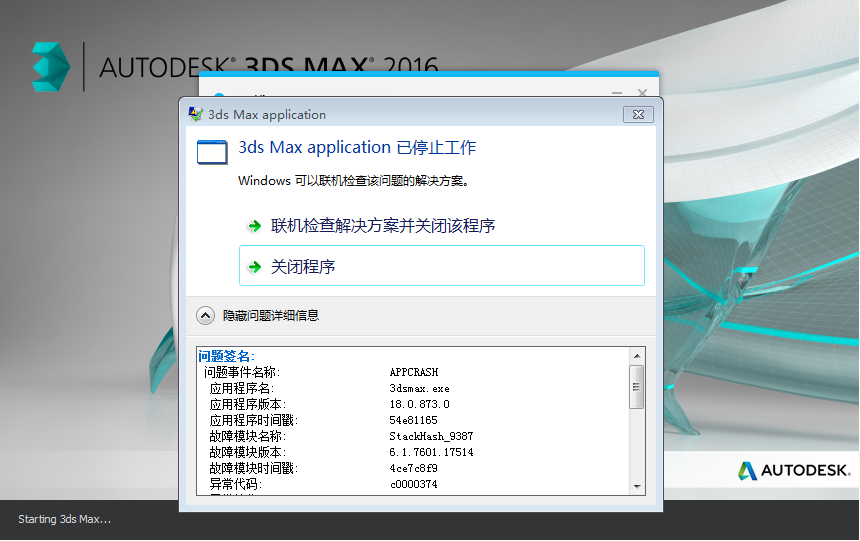This screenshot has width=860, height=541.
Task: Choose 联机检查解决方案并关闭该程序 option
Action: click(x=382, y=226)
